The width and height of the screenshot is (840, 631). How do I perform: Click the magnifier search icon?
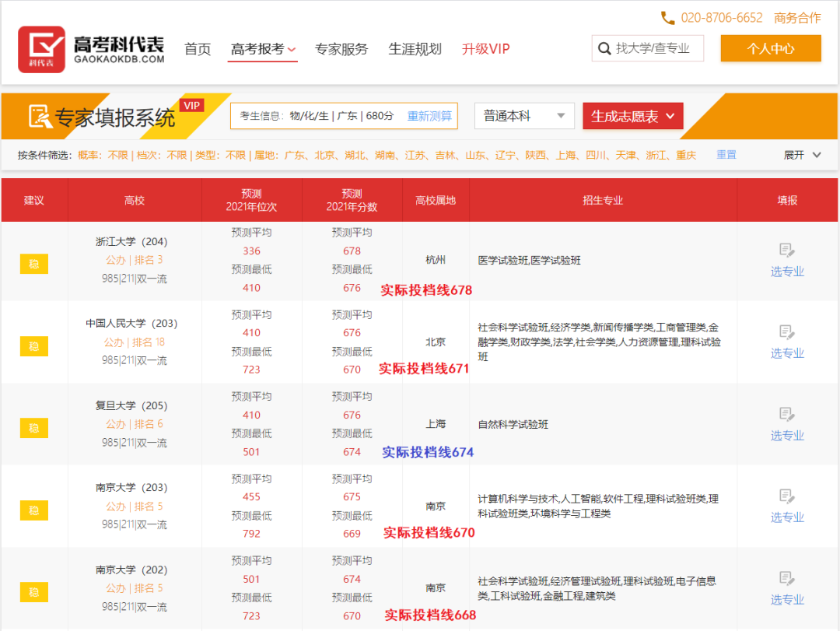tap(604, 49)
